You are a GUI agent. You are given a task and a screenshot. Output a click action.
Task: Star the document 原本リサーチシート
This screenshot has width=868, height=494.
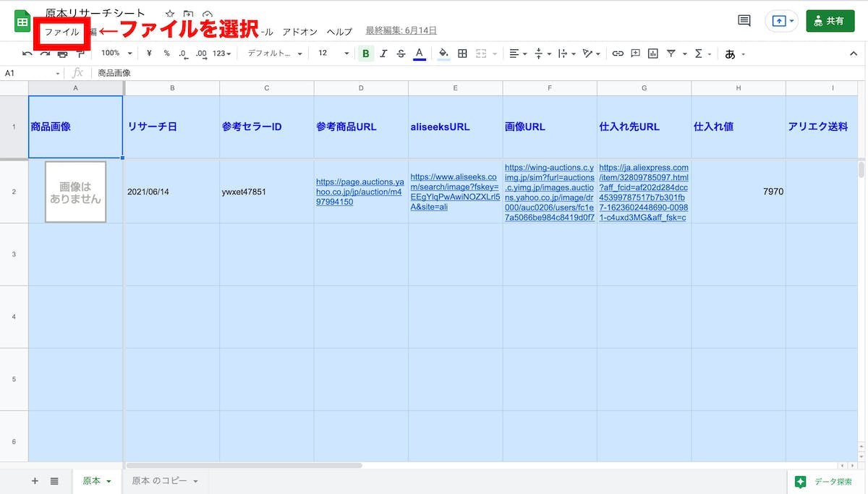coord(169,14)
